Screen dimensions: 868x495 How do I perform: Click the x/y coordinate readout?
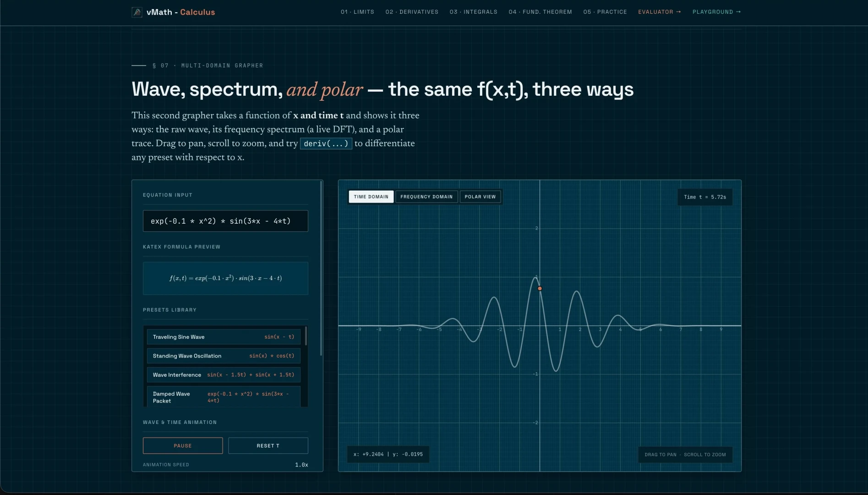click(x=388, y=454)
